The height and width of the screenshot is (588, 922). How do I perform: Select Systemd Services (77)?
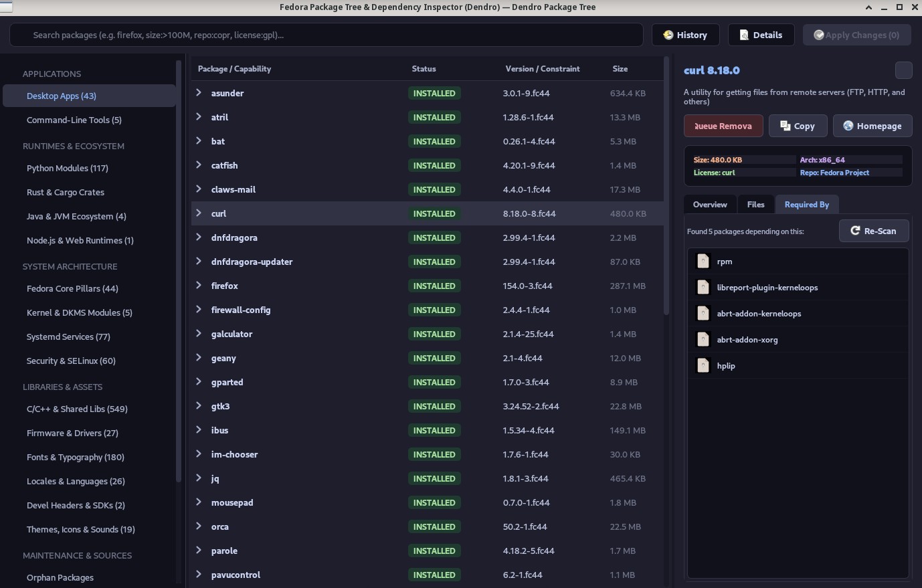point(89,336)
